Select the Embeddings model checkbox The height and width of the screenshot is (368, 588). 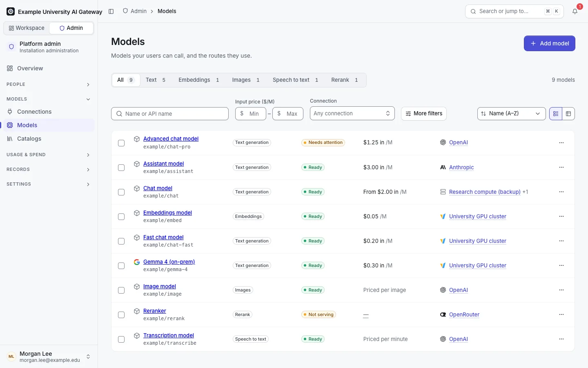(x=121, y=217)
